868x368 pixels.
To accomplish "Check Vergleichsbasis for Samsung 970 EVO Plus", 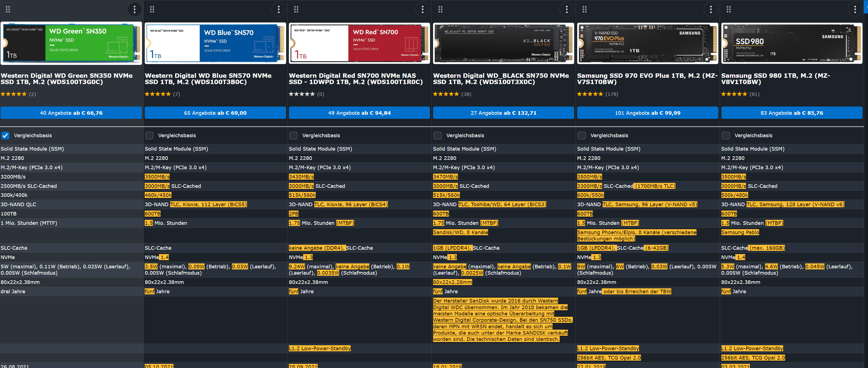I will [582, 136].
